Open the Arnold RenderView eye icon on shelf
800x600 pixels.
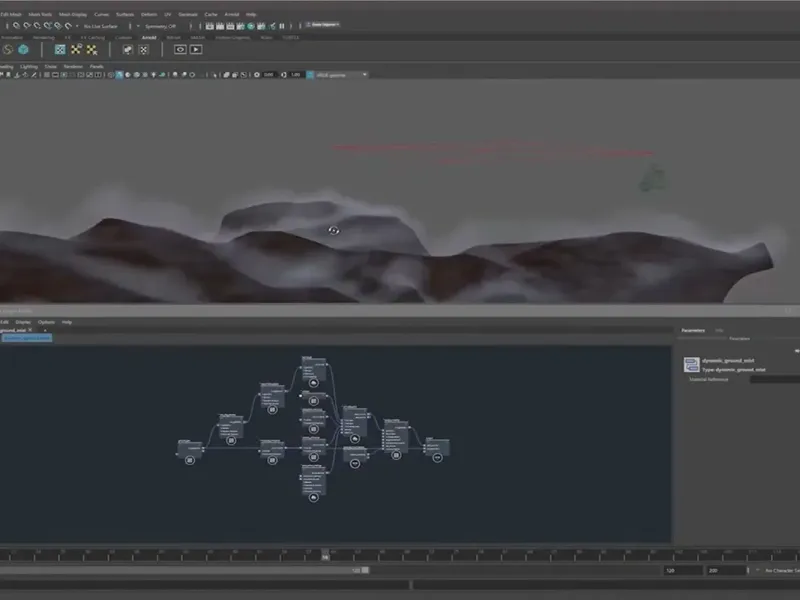(180, 49)
